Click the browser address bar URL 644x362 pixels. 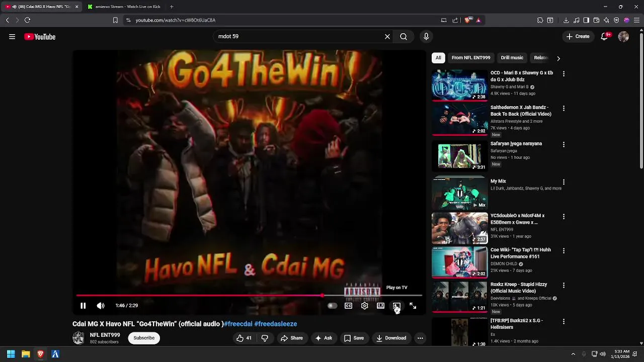(x=176, y=20)
